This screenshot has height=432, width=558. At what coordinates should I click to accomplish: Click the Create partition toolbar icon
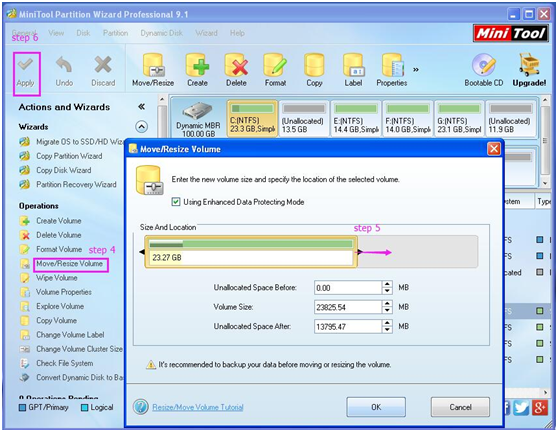[198, 65]
